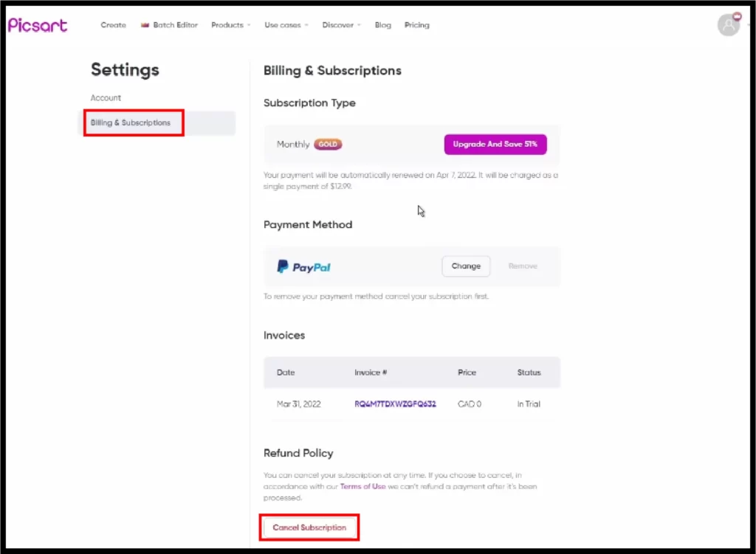Open Batch Editor from the navigation
The width and height of the screenshot is (756, 554).
(x=169, y=25)
